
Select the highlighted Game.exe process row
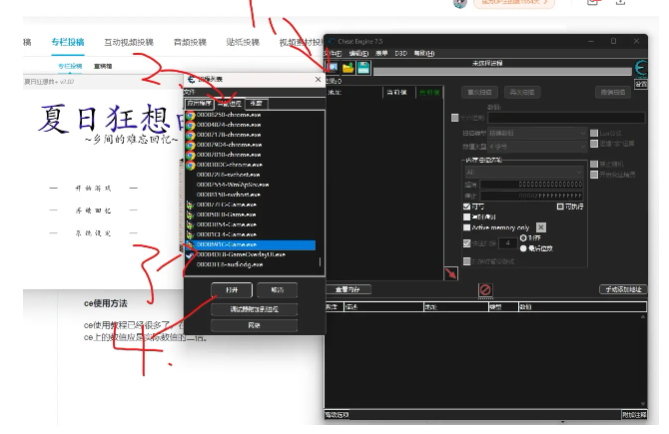251,245
